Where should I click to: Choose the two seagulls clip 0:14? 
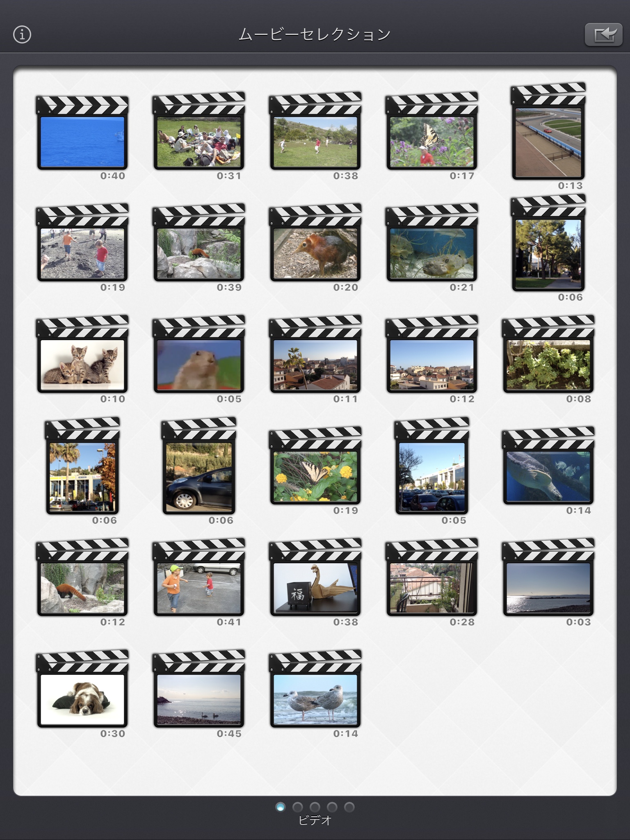315,689
